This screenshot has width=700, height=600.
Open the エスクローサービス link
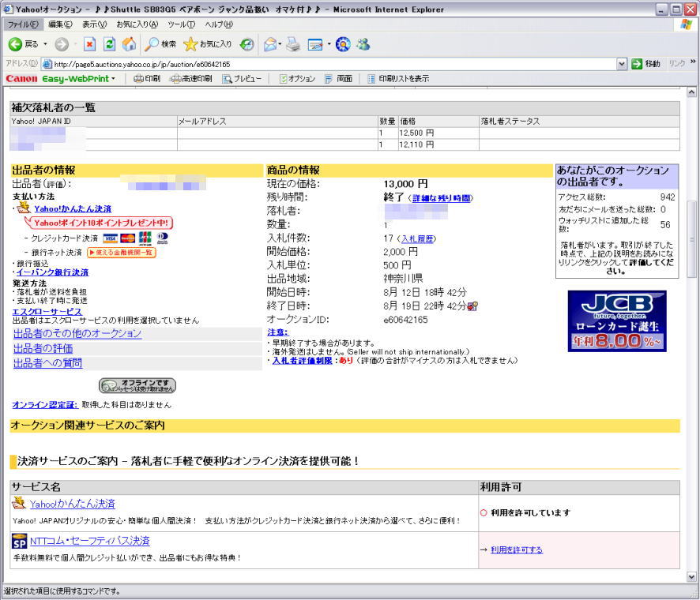click(47, 311)
